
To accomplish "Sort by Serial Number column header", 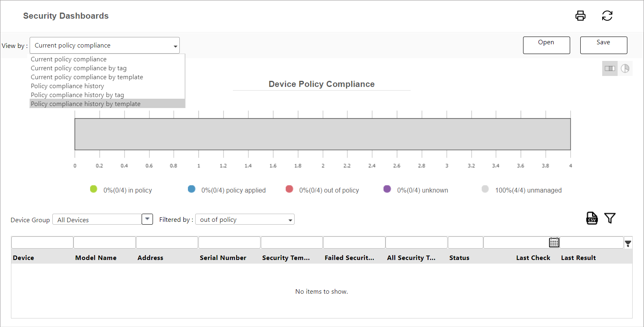I will pyautogui.click(x=223, y=258).
